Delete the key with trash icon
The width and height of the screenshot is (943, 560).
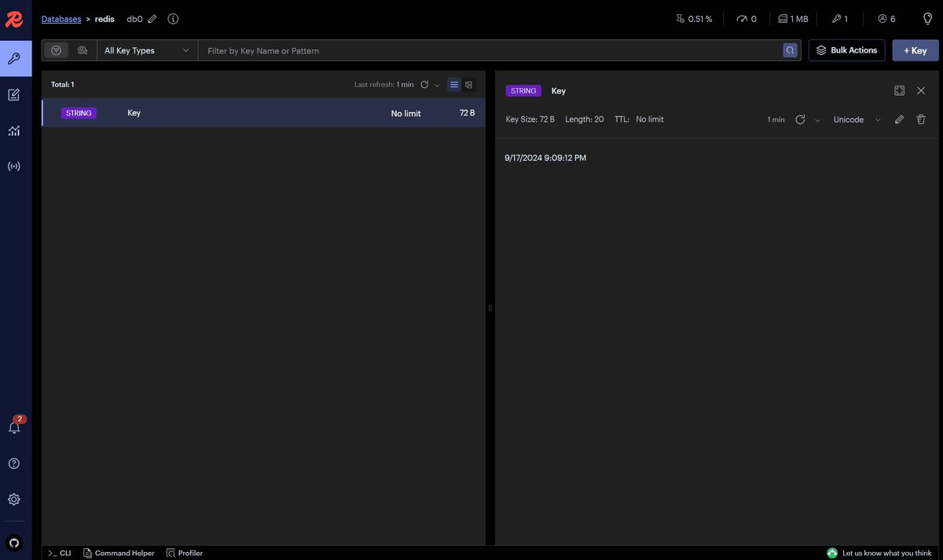click(921, 119)
